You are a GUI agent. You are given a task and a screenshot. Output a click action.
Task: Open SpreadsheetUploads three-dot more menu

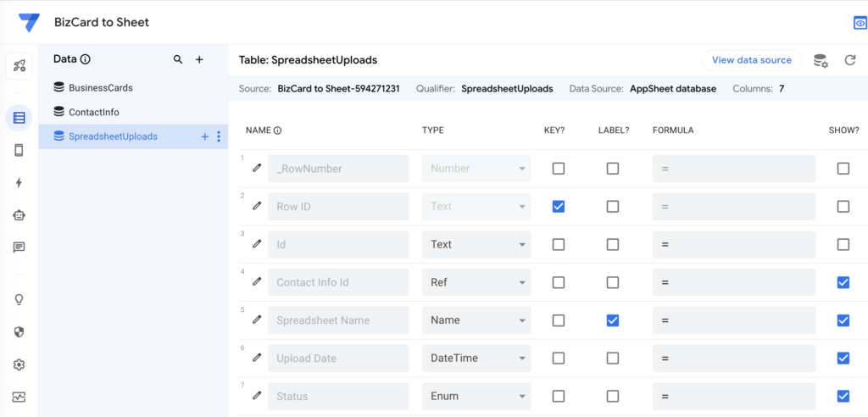click(x=219, y=136)
